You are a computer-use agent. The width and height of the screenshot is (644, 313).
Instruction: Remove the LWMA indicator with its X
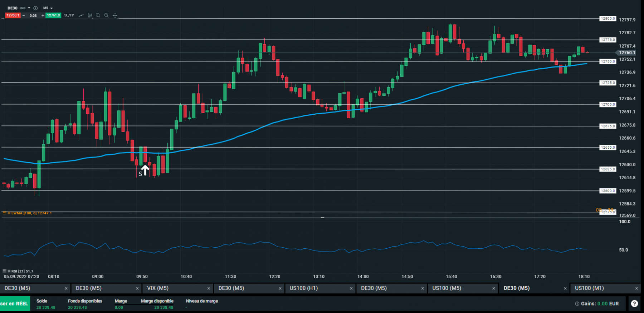click(x=9, y=213)
